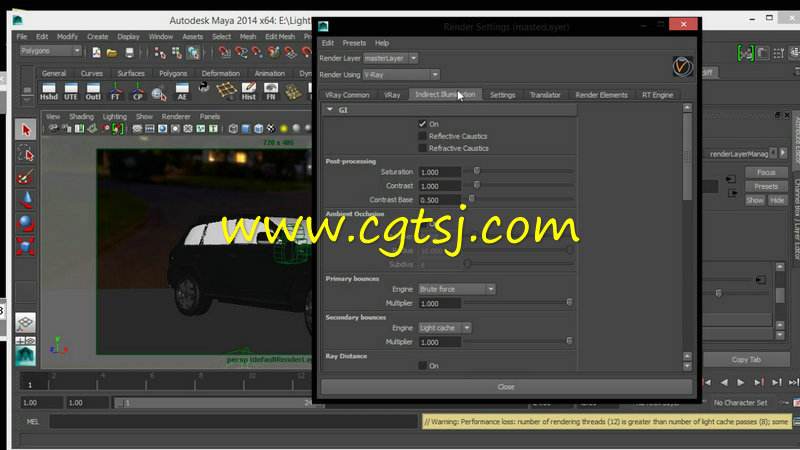Open the Settings tab in Render Settings

point(503,95)
